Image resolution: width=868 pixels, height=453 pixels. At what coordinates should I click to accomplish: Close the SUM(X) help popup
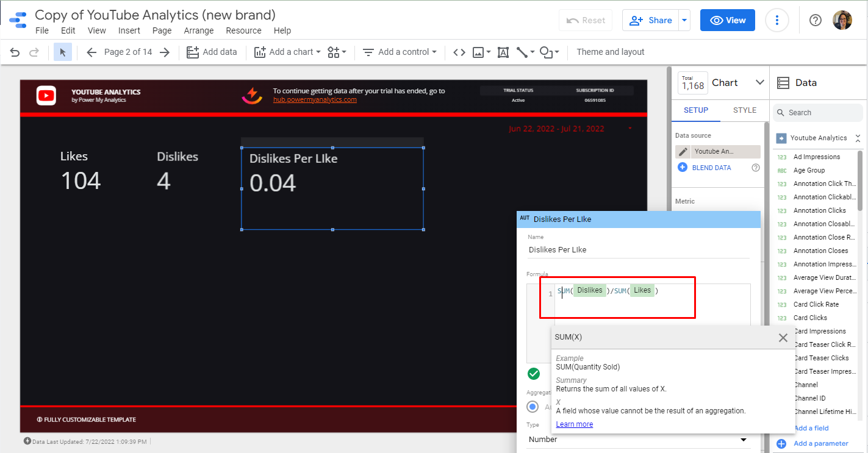coord(783,338)
